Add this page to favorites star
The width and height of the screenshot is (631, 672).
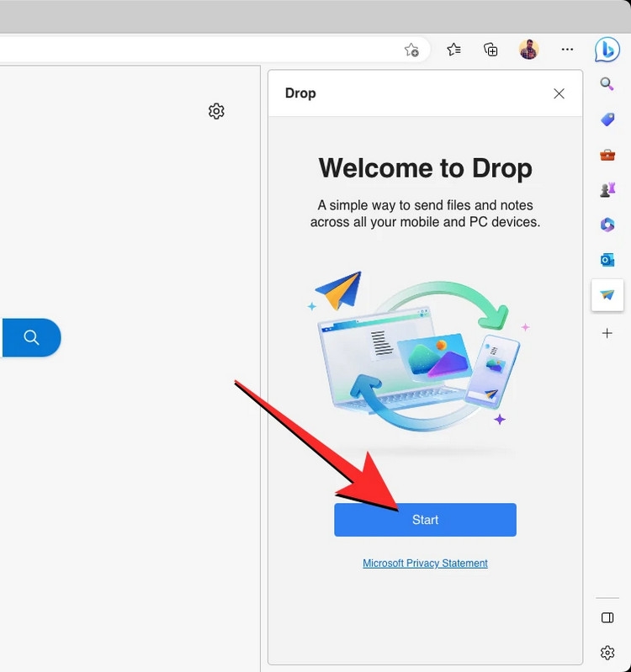tap(411, 50)
